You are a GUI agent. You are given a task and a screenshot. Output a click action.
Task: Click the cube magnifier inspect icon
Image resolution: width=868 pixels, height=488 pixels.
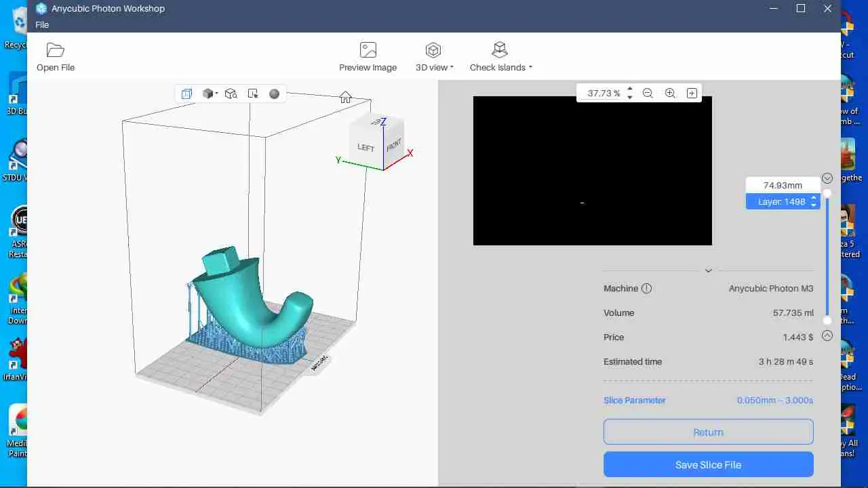coord(231,94)
